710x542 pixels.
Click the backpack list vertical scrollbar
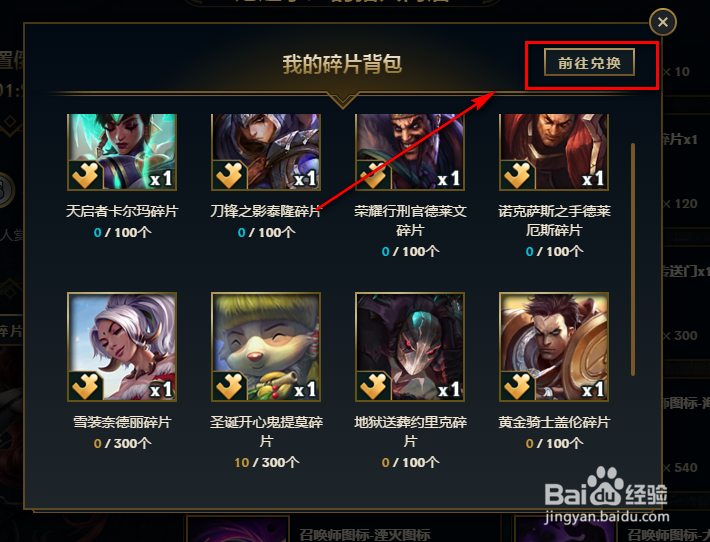pos(633,259)
